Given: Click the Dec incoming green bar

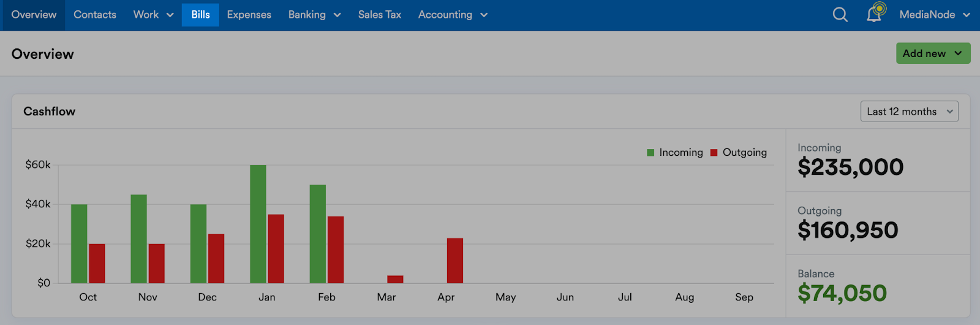Looking at the screenshot, I should 198,243.
